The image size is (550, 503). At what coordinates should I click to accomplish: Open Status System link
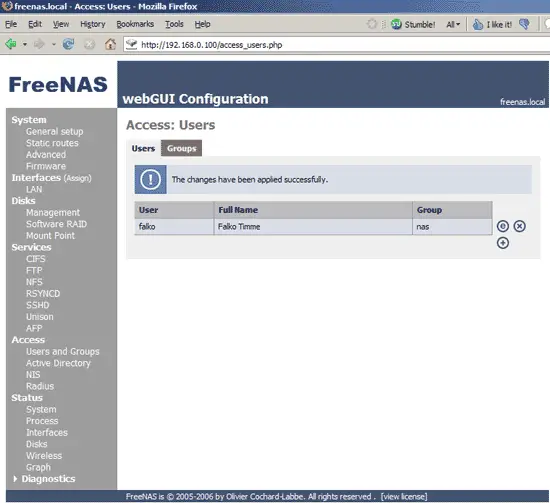click(x=41, y=409)
